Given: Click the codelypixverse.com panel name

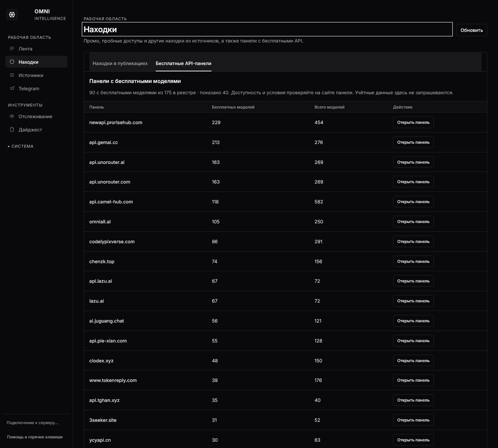Looking at the screenshot, I should pyautogui.click(x=112, y=242).
